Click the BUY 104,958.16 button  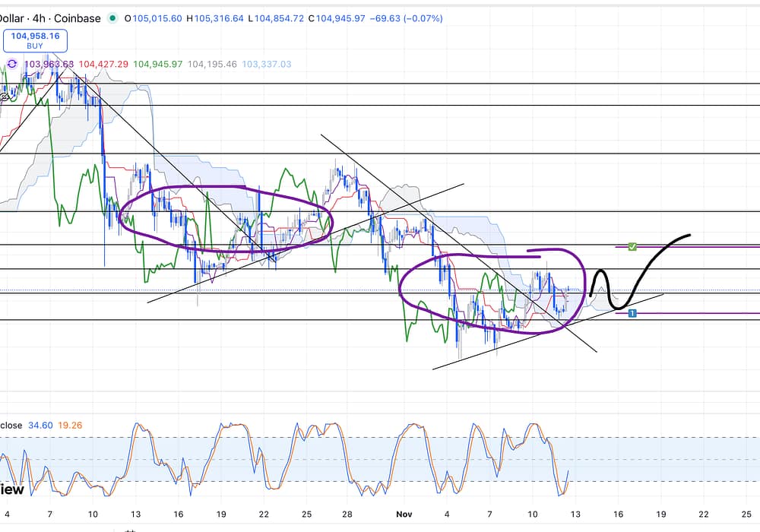(x=35, y=40)
